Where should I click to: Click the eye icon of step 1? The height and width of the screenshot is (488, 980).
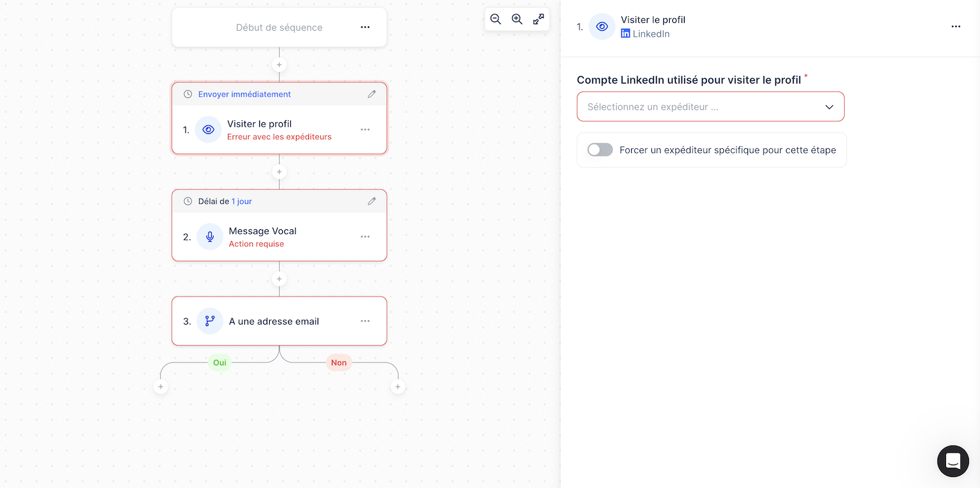(208, 130)
